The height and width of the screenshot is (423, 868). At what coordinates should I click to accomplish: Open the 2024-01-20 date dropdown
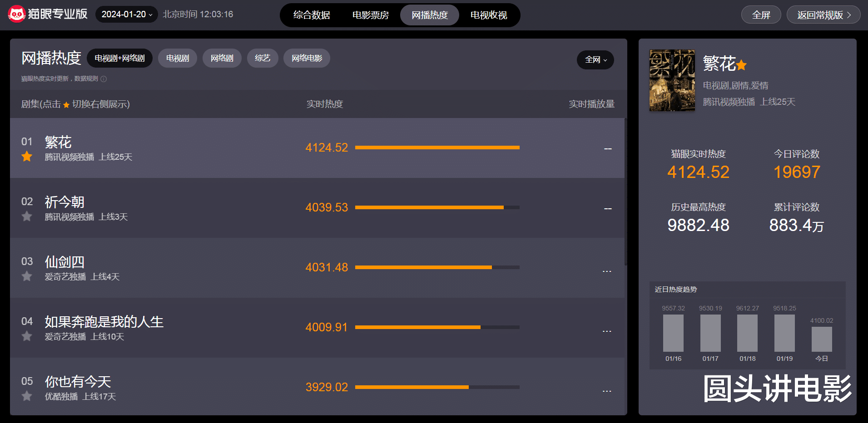(126, 15)
